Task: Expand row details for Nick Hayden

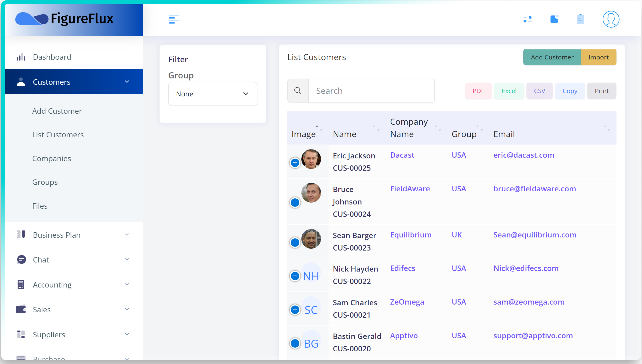Action: point(295,276)
